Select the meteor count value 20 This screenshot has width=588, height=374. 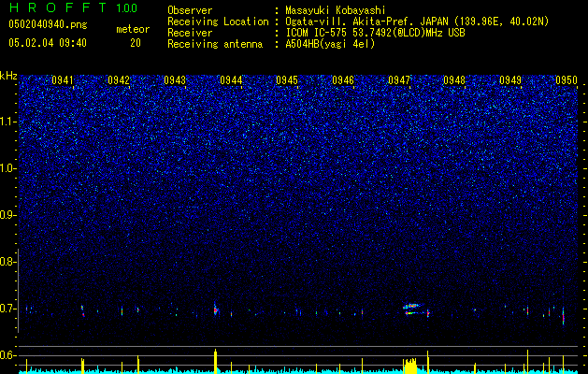[136, 43]
